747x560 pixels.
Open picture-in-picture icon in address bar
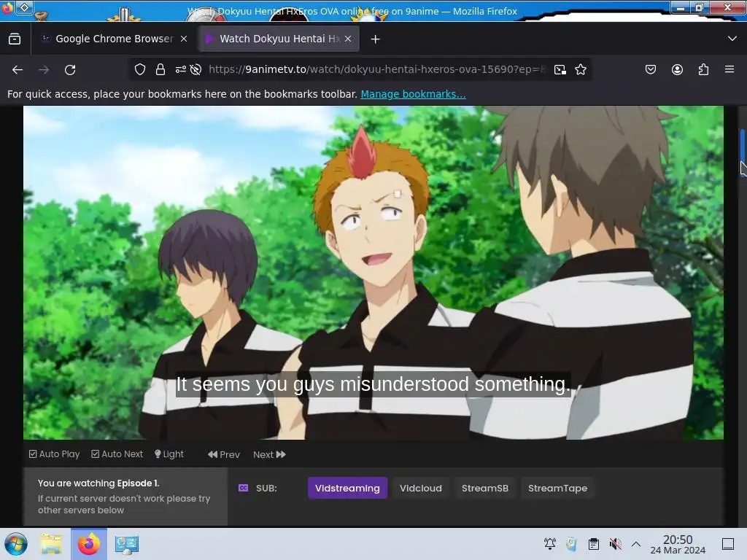click(x=560, y=69)
